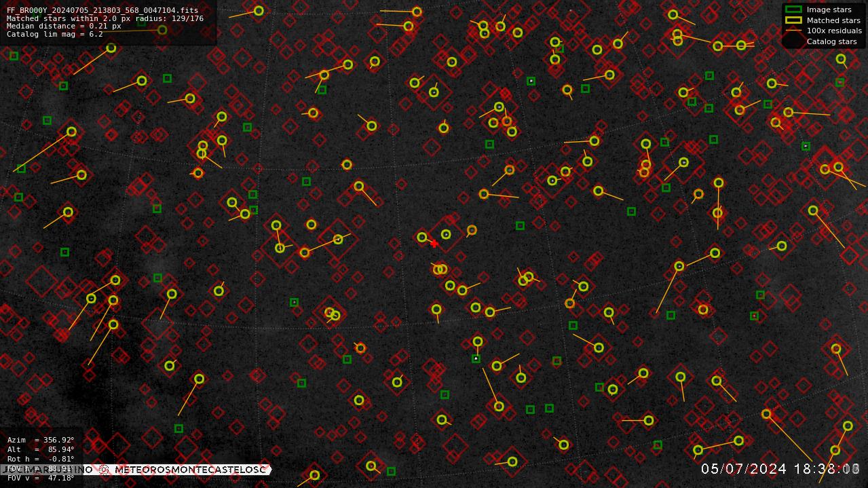Click the green Image stars legend swatch

tap(793, 10)
